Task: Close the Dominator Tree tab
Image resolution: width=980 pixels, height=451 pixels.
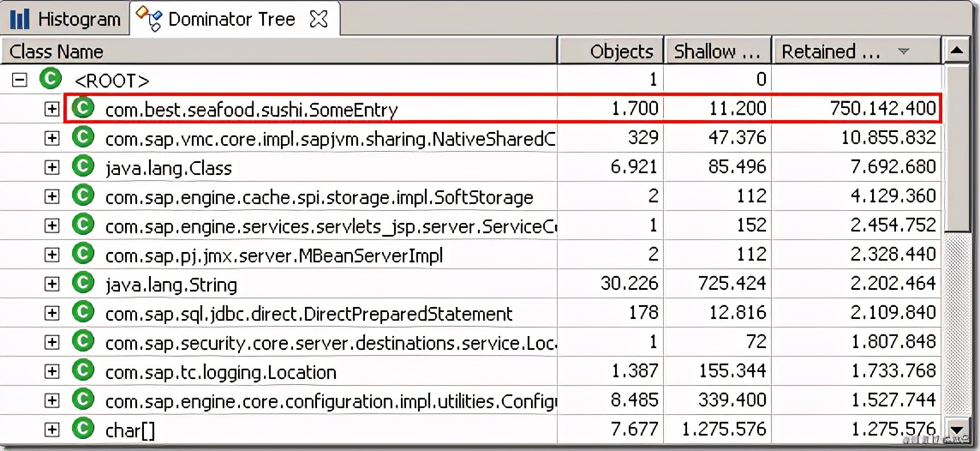Action: coord(319,19)
